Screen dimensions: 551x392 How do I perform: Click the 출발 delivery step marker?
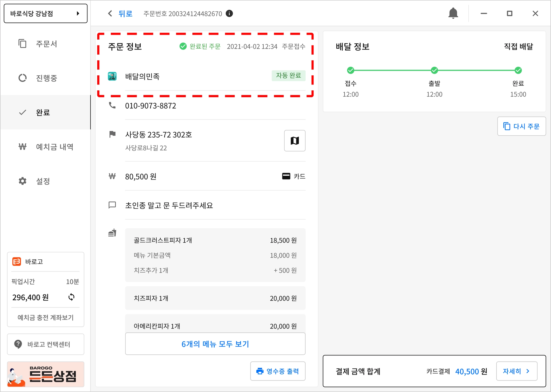(x=434, y=70)
